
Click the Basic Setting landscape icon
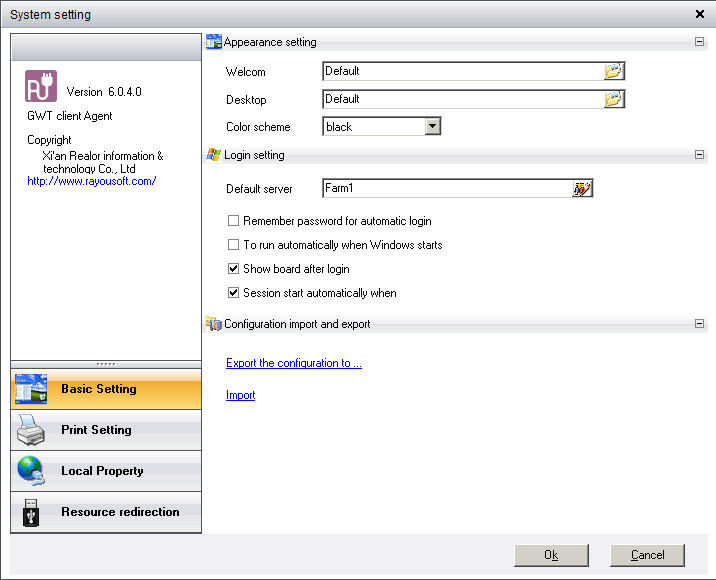point(31,390)
